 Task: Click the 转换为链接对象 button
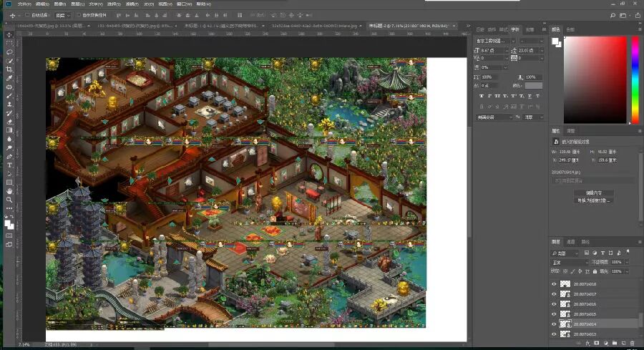click(594, 200)
